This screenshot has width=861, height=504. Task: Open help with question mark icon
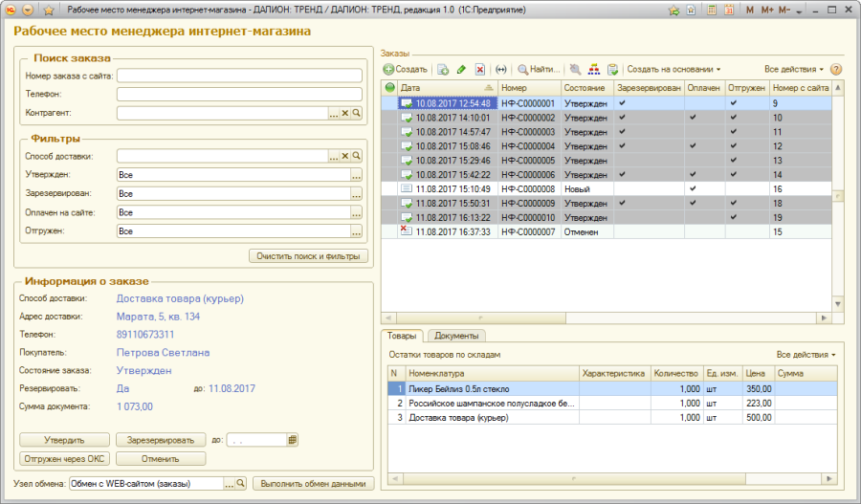click(x=836, y=69)
